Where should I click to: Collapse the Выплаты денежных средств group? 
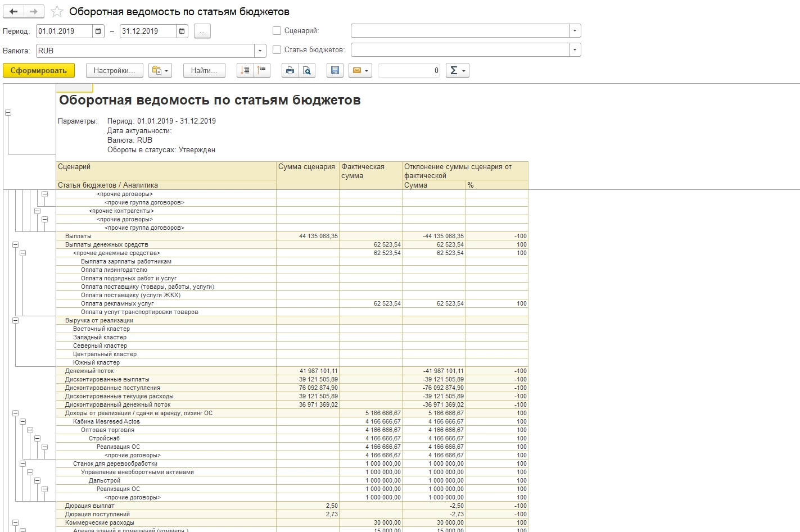click(x=15, y=245)
